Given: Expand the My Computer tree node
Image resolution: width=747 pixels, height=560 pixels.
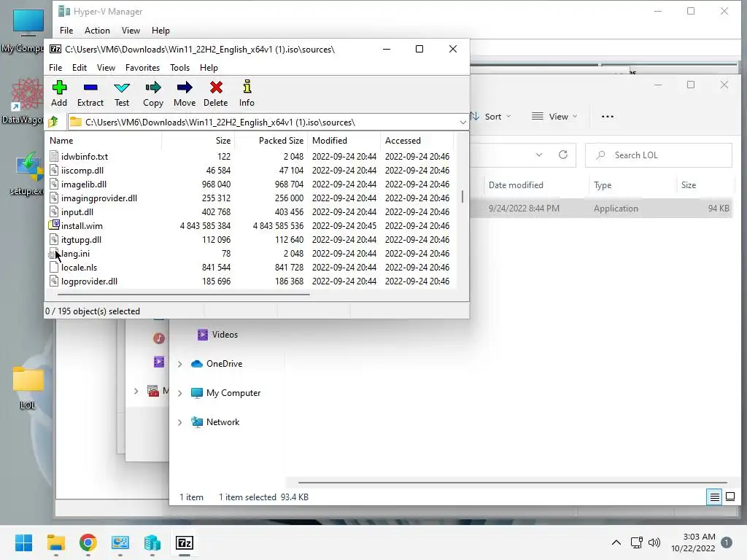Looking at the screenshot, I should pyautogui.click(x=180, y=393).
